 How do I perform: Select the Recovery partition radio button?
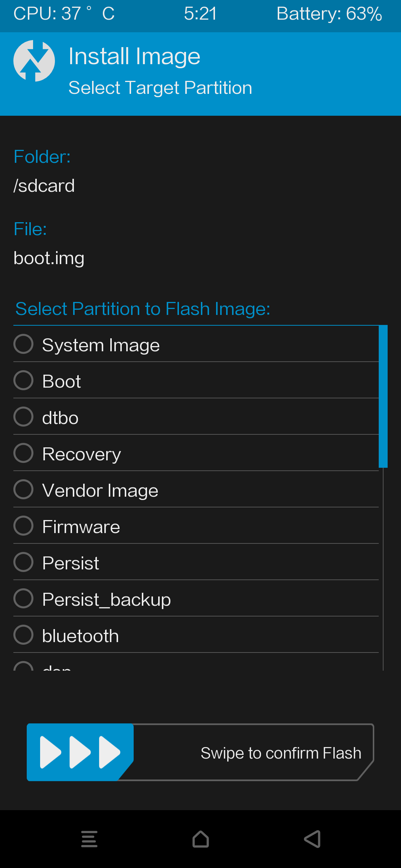[23, 453]
